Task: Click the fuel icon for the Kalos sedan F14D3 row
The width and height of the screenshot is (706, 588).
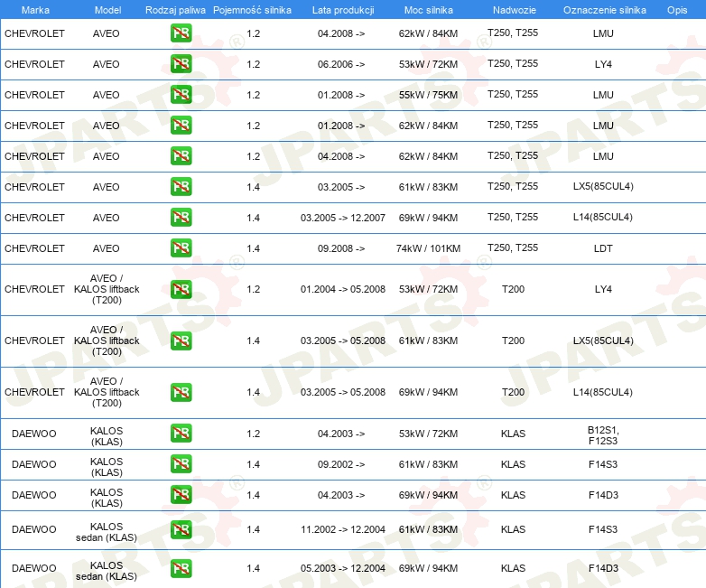Action: click(181, 568)
